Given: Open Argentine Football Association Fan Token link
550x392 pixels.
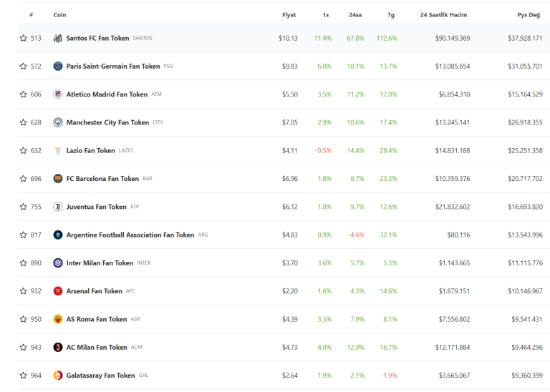Looking at the screenshot, I should [130, 235].
